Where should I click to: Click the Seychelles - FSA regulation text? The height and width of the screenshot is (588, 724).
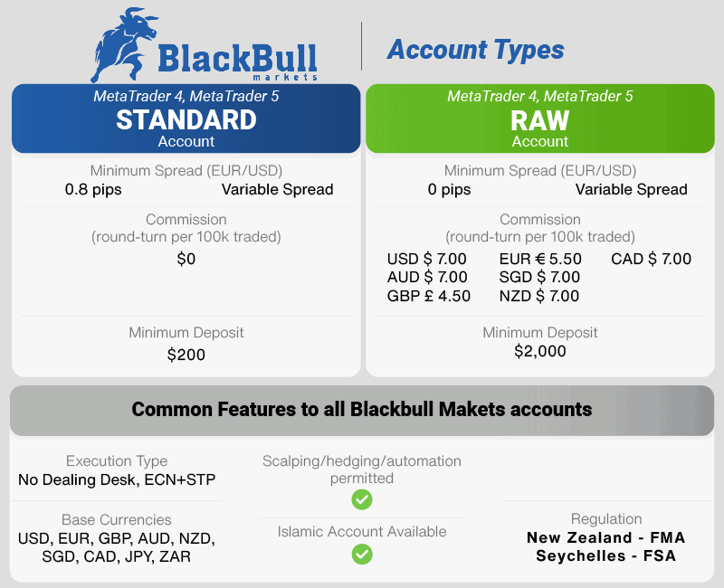[x=605, y=555]
